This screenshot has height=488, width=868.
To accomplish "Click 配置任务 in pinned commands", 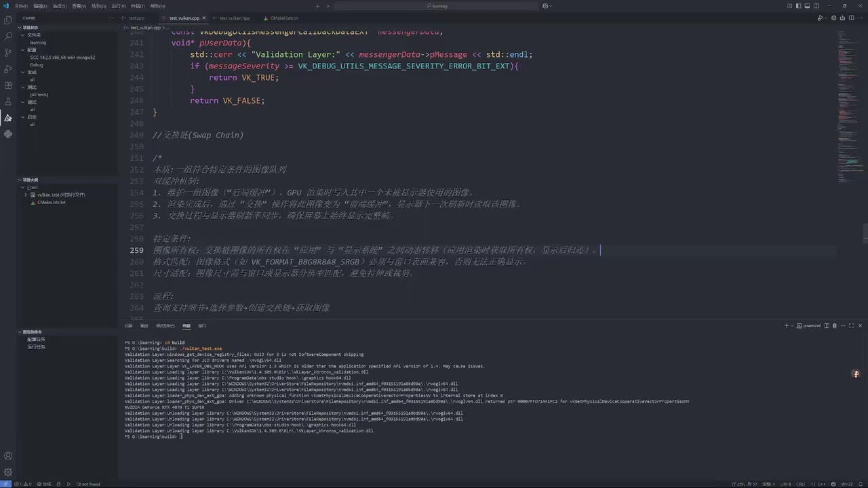I will (x=36, y=339).
